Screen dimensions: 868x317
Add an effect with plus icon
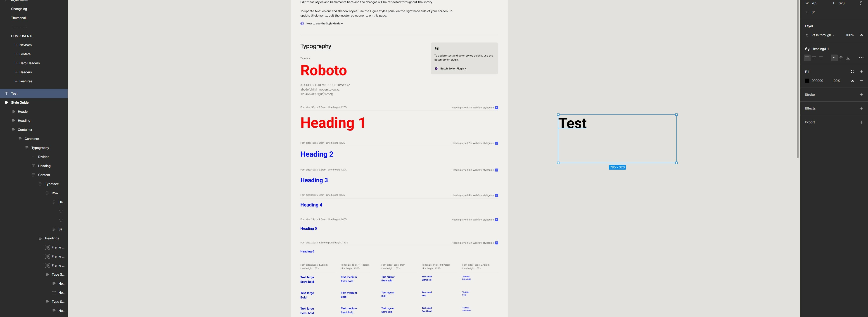861,109
